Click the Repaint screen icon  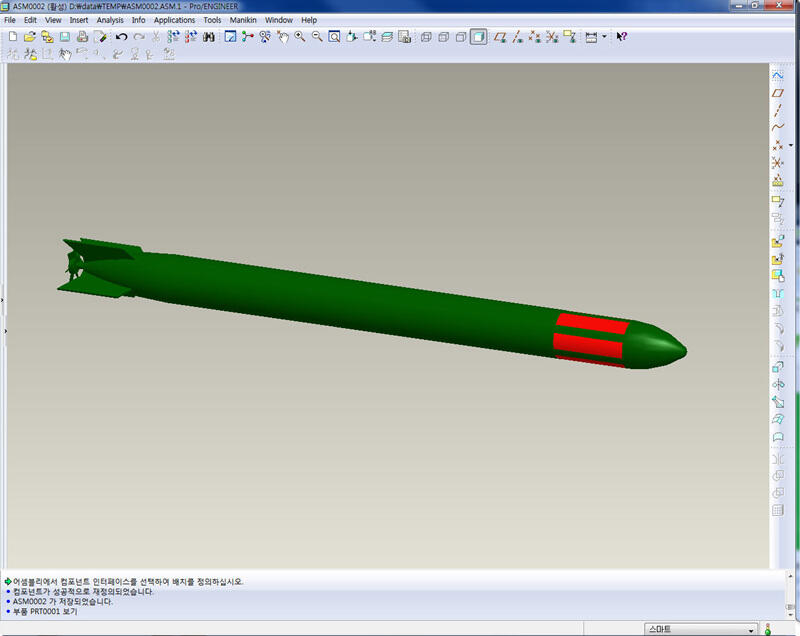pos(230,37)
